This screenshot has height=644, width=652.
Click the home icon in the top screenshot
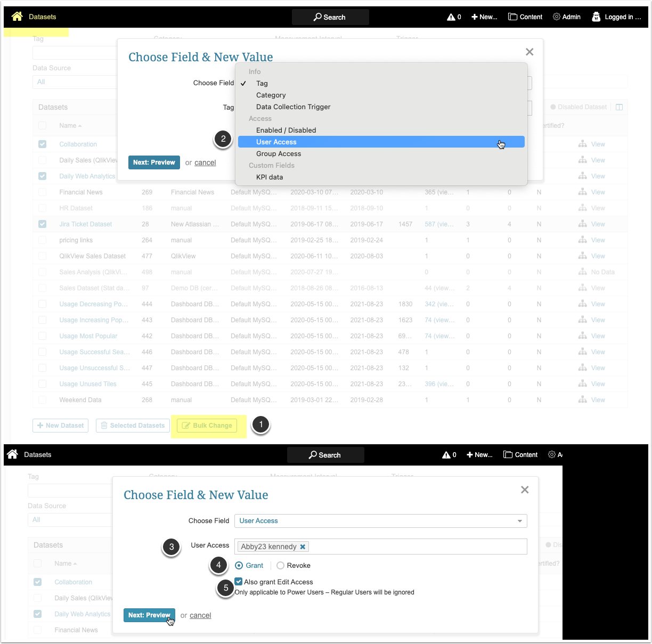17,17
